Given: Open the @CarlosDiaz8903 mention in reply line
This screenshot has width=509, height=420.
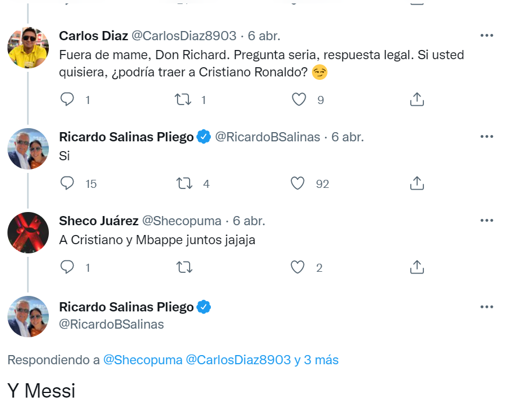Looking at the screenshot, I should point(238,360).
